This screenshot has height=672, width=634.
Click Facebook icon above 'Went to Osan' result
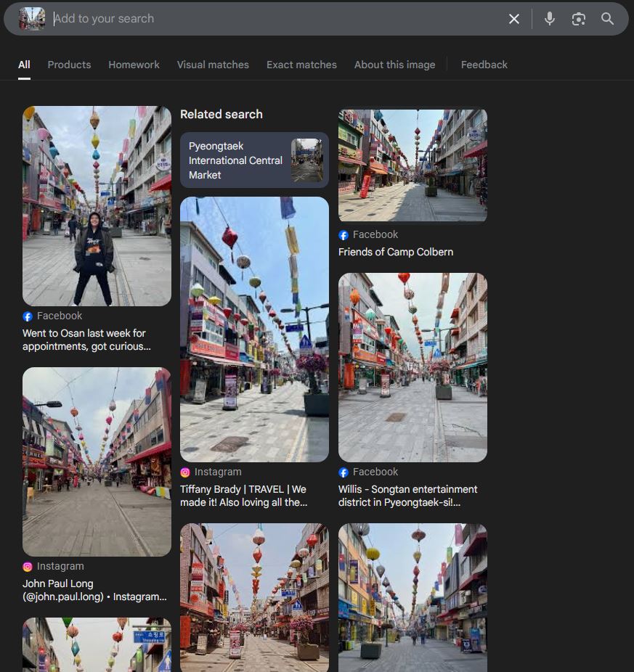pos(28,316)
